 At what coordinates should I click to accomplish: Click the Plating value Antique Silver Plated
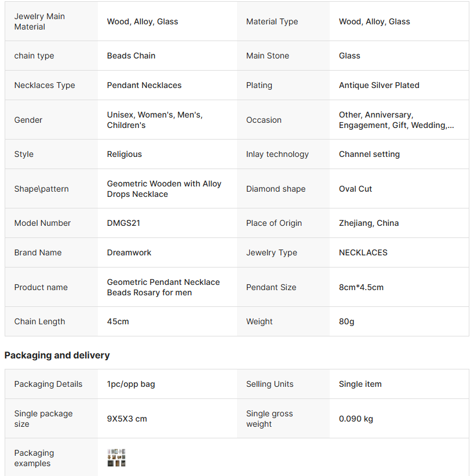(379, 85)
